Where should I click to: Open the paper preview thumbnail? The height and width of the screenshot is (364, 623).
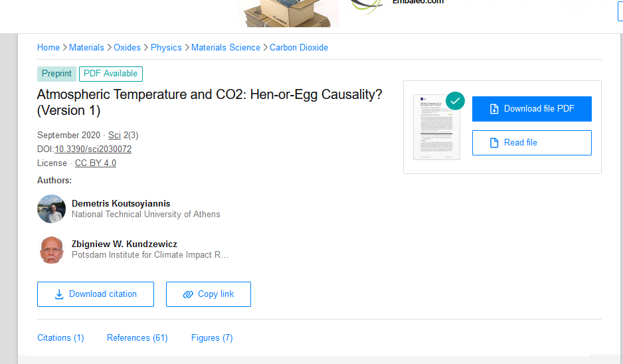pos(436,128)
